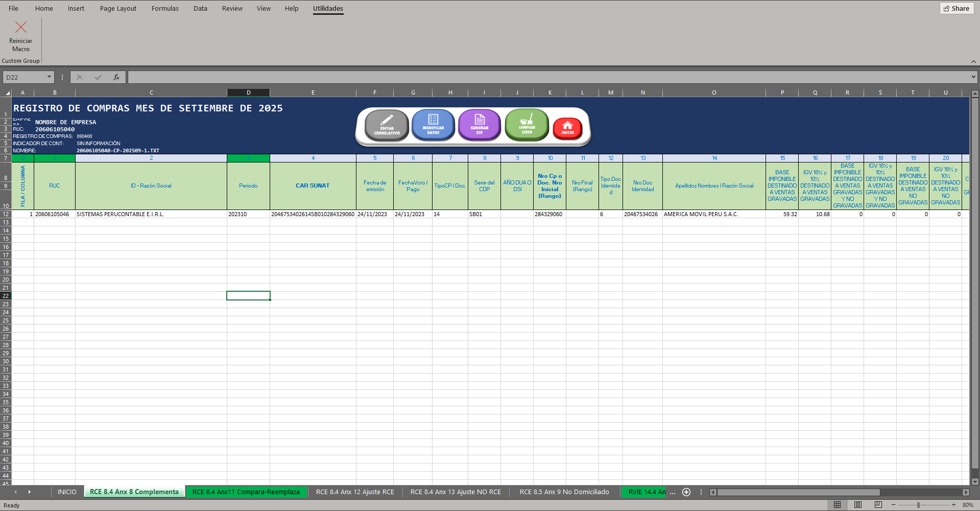The width and height of the screenshot is (980, 511).
Task: Click the Modificar Datos blue button
Action: [433, 125]
